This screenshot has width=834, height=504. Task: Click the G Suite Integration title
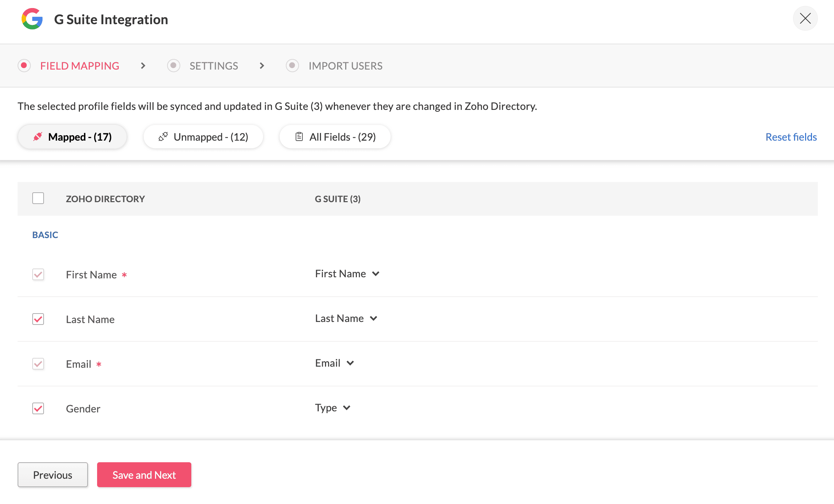click(111, 19)
